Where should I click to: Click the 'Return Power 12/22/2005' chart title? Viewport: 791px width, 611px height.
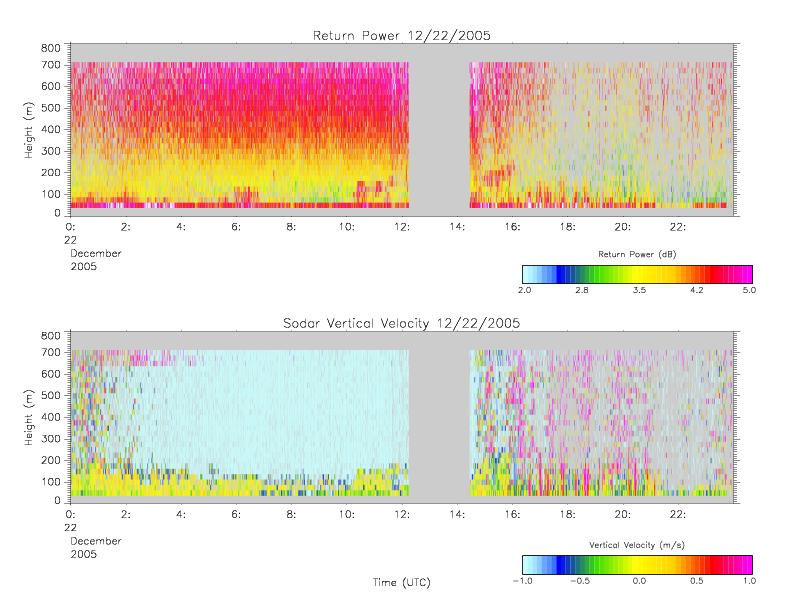click(402, 35)
